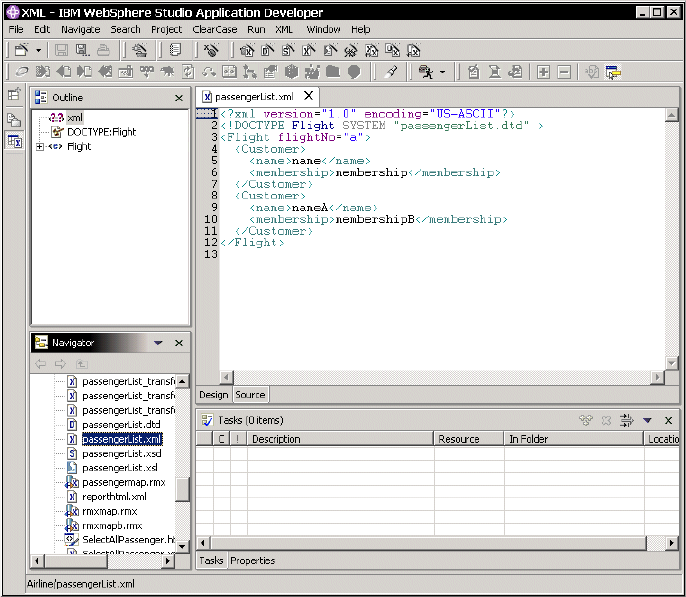Click the expand-all plus toolbar icon

pos(543,72)
